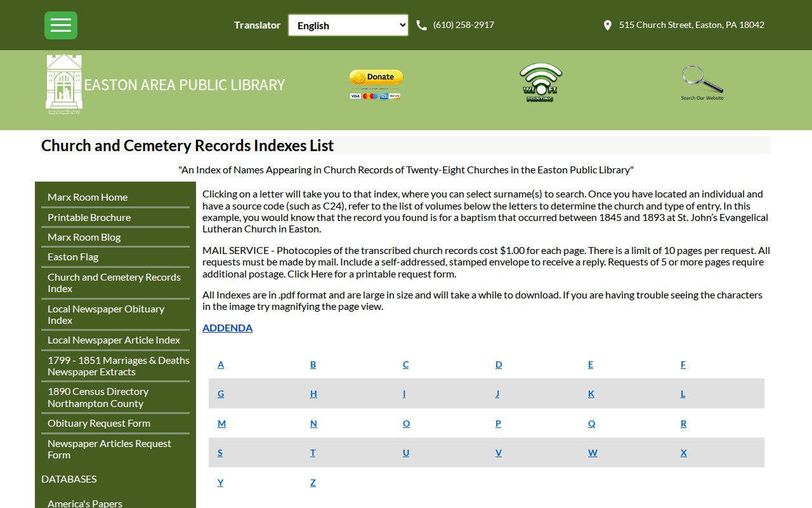
Task: Open the green hamburger menu button
Action: [61, 25]
